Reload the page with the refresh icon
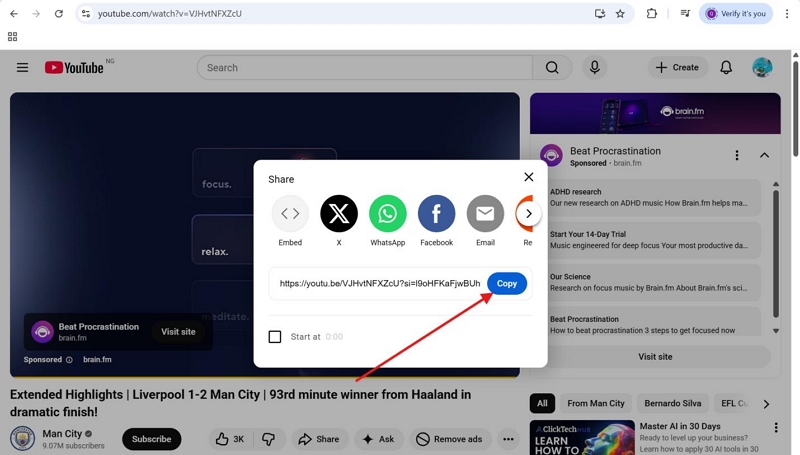Viewport: 800px width, 455px height. tap(59, 14)
